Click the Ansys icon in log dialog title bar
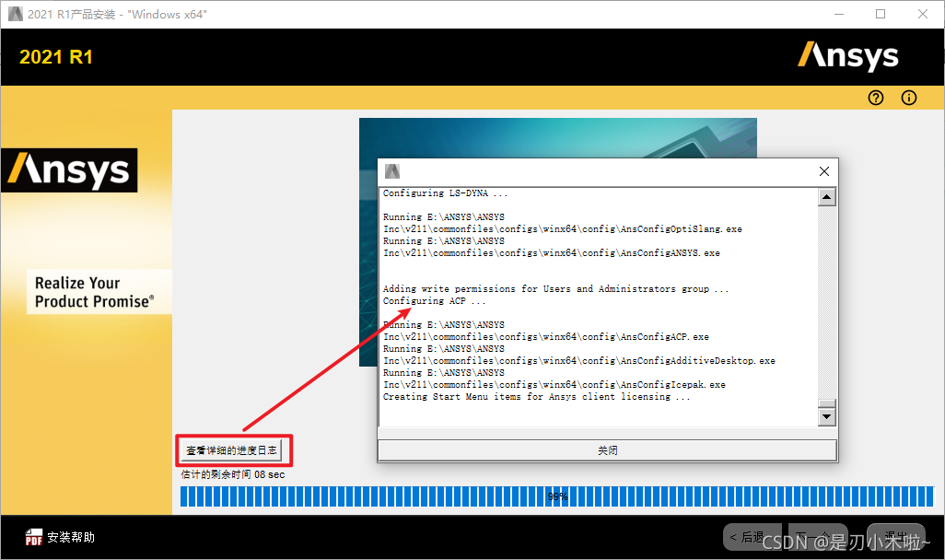 [x=392, y=171]
